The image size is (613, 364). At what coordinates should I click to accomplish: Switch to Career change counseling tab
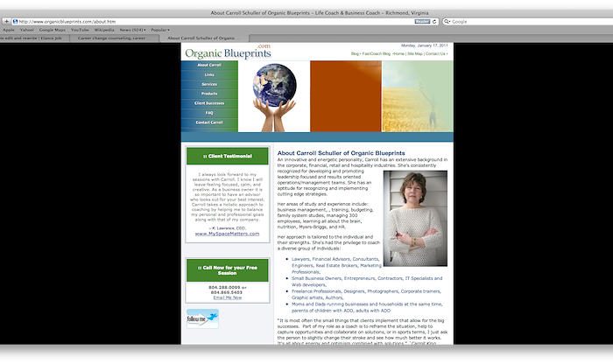point(115,38)
